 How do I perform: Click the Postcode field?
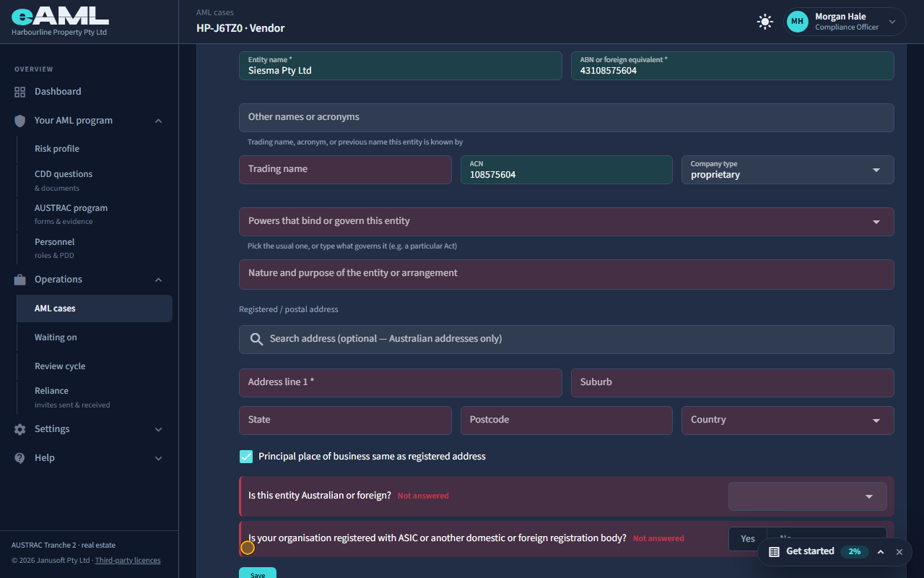pos(567,420)
